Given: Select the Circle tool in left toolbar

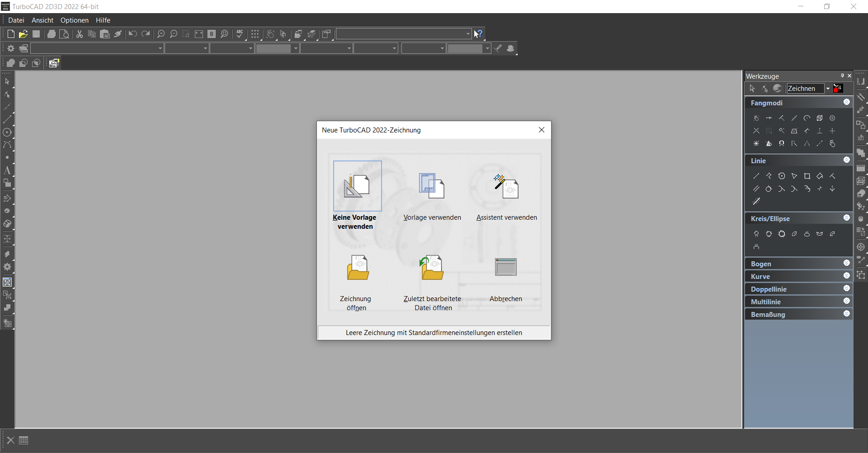Looking at the screenshot, I should 7,132.
